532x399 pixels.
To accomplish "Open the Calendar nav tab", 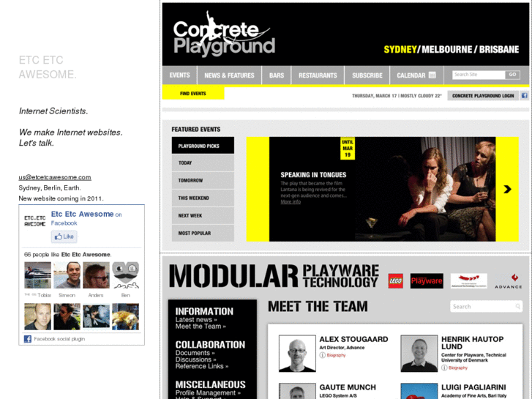I will click(416, 75).
